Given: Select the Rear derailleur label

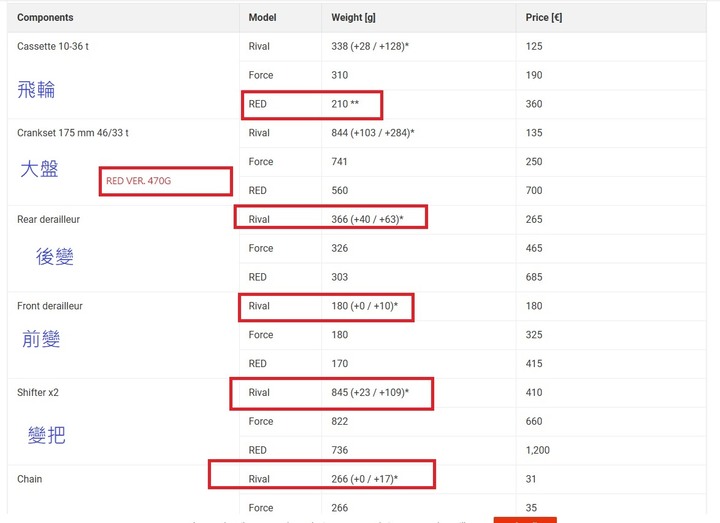Looking at the screenshot, I should (48, 219).
